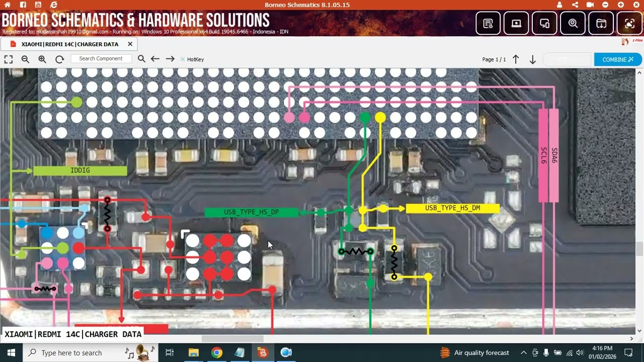The width and height of the screenshot is (644, 362).
Task: Open Task View on the taskbar
Action: point(170,352)
